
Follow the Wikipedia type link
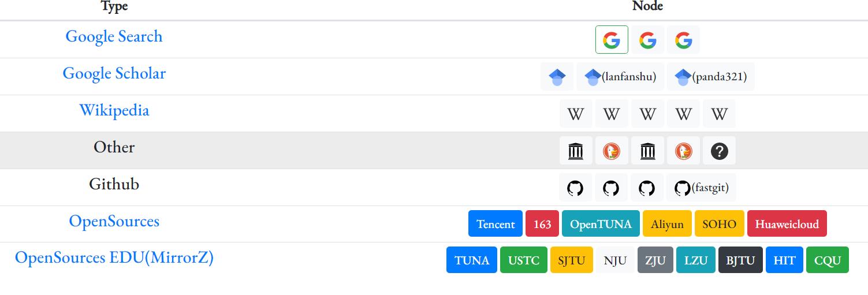point(114,110)
